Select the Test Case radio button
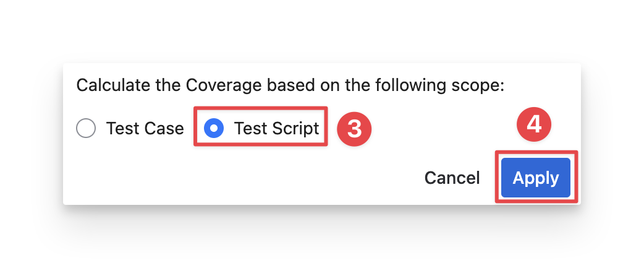644x268 pixels. pyautogui.click(x=86, y=128)
